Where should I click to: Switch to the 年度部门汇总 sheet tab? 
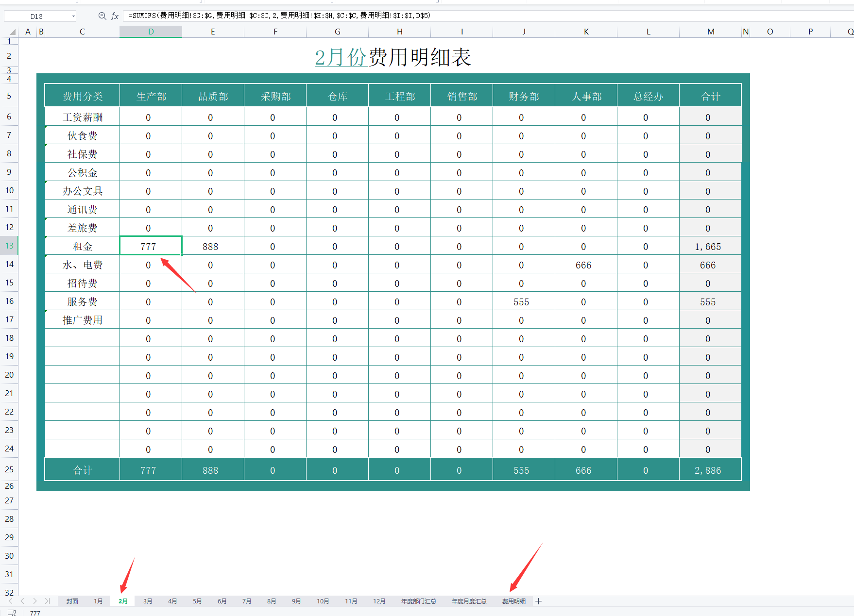(419, 601)
